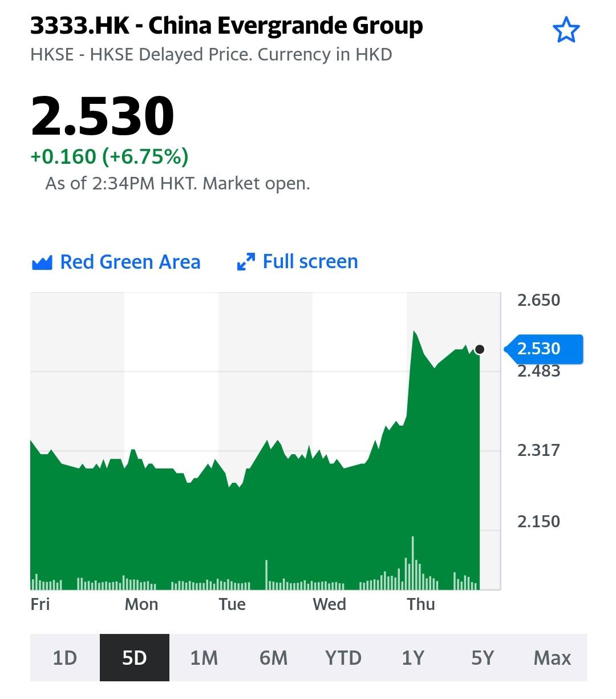Click the tallest Thursday volume bar
The height and width of the screenshot is (699, 616).
point(412,563)
